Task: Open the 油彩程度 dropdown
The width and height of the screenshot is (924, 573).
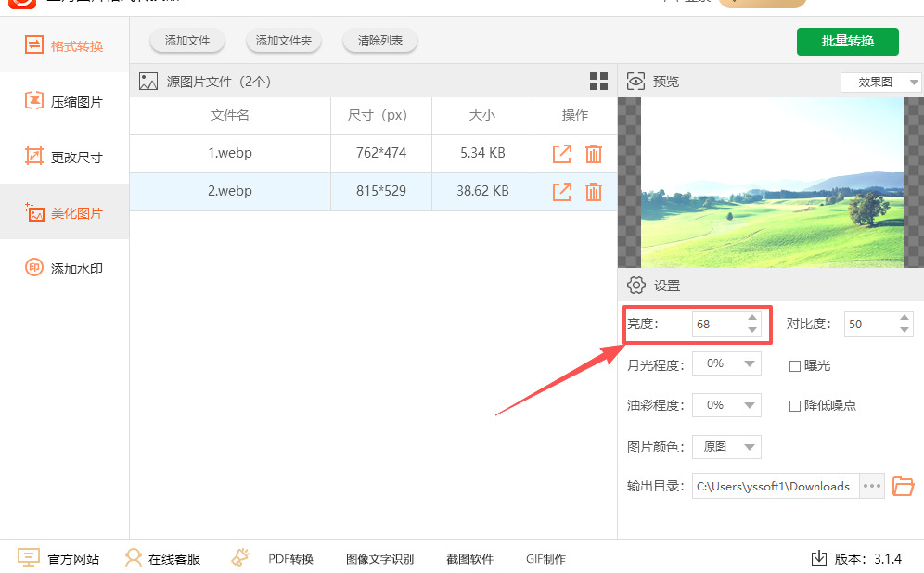Action: [726, 405]
